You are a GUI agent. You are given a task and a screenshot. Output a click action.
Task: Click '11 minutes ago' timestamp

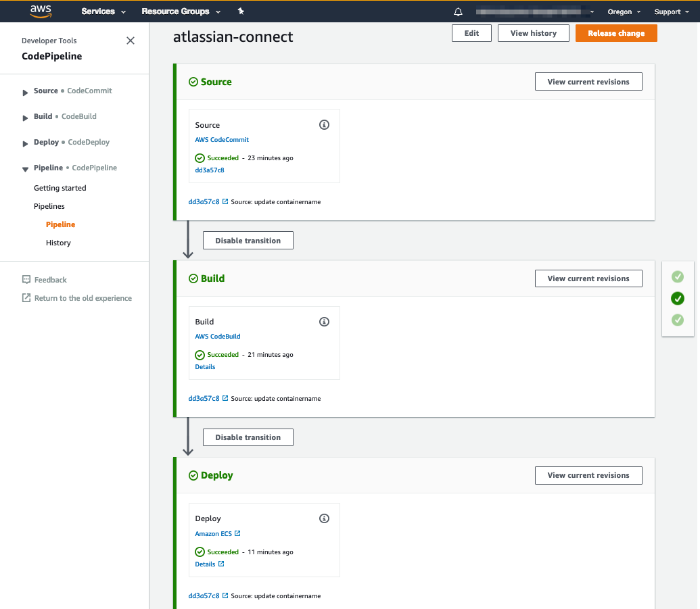coord(271,552)
